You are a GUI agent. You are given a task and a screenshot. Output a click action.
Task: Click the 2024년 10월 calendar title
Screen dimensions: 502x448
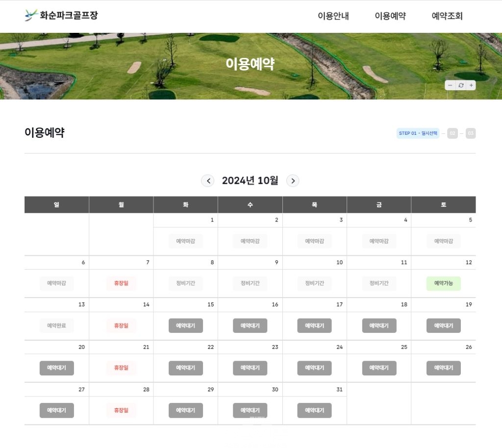(x=250, y=180)
